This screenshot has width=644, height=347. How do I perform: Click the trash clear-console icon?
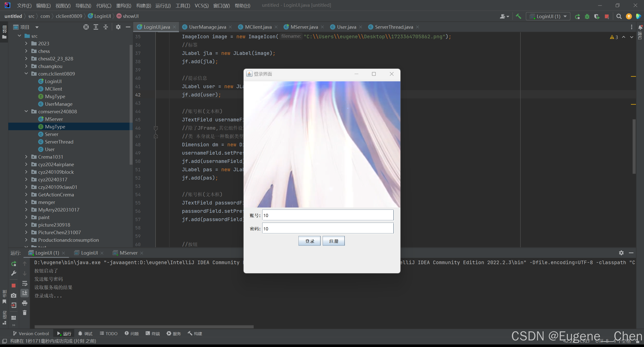point(24,313)
